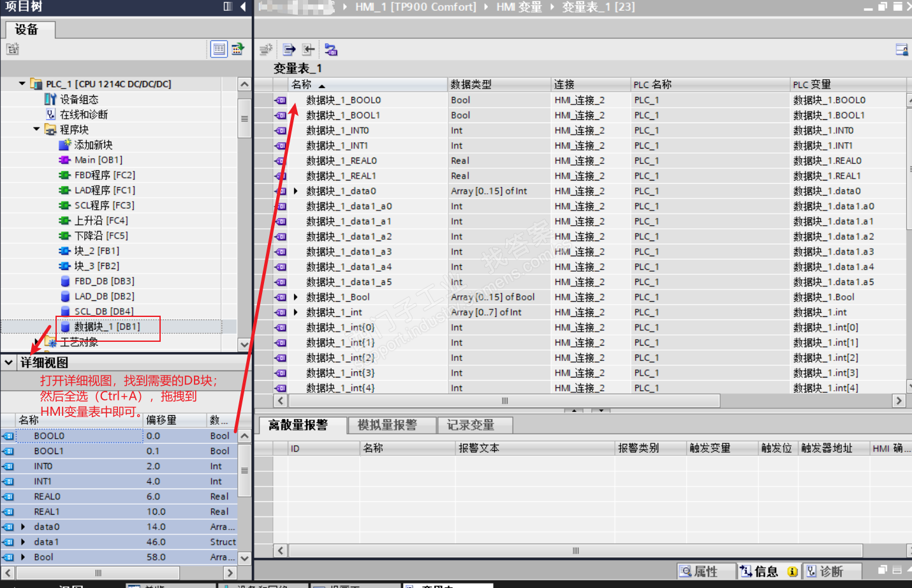Click the tag icon of the 数据块_1_INT0 row
This screenshot has width=912, height=588.
click(281, 131)
